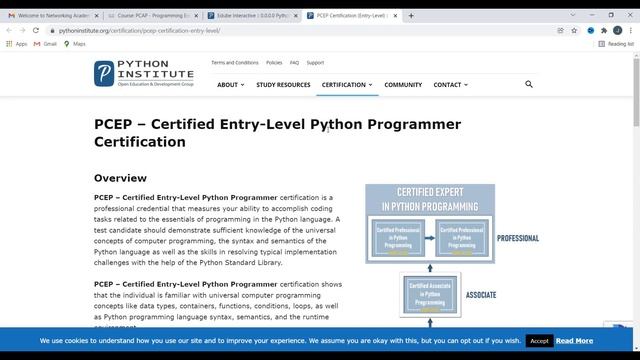The width and height of the screenshot is (640, 360).
Task: Click the page vertical scrollbar
Action: (636, 93)
